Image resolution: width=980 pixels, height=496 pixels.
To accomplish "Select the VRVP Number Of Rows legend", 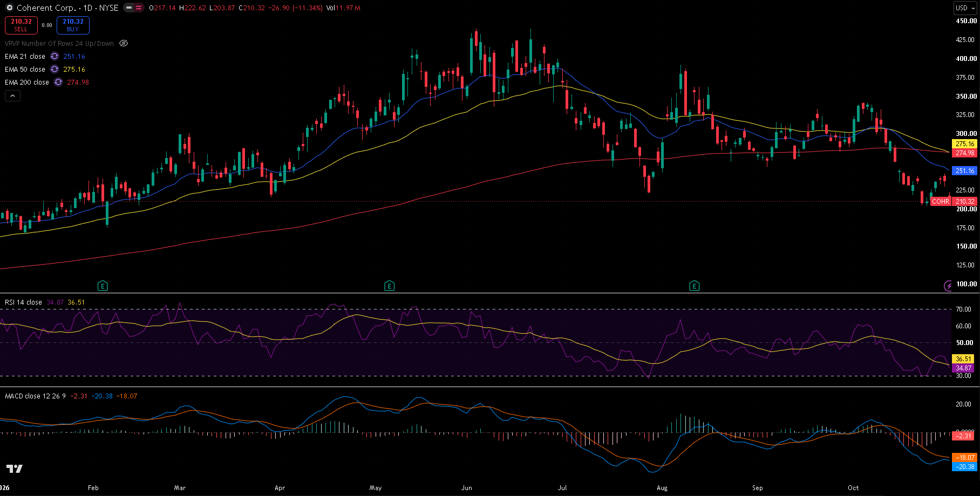I will click(59, 44).
